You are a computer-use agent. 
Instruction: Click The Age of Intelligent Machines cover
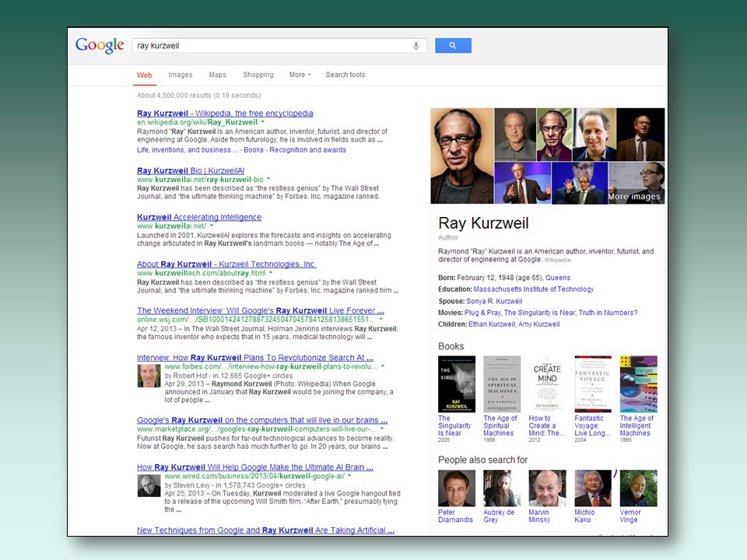(x=638, y=383)
